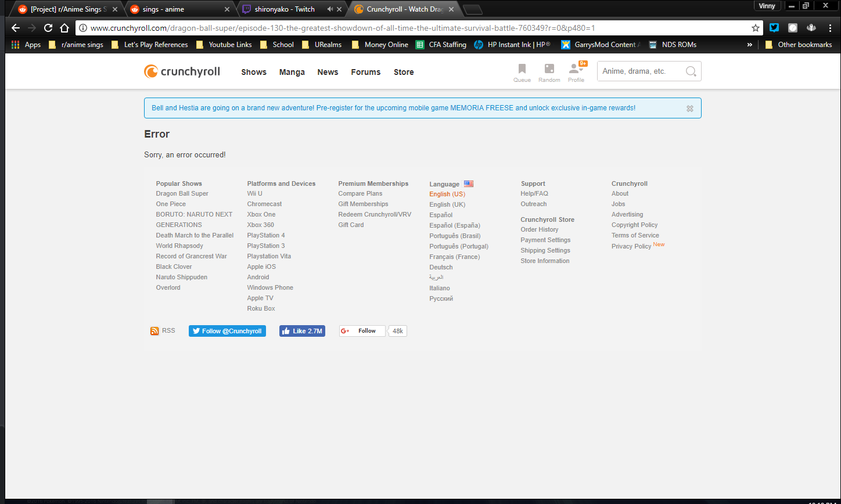Open Dragon Ball Super in Popular Shows
Screen dimensions: 841x504
click(x=182, y=194)
